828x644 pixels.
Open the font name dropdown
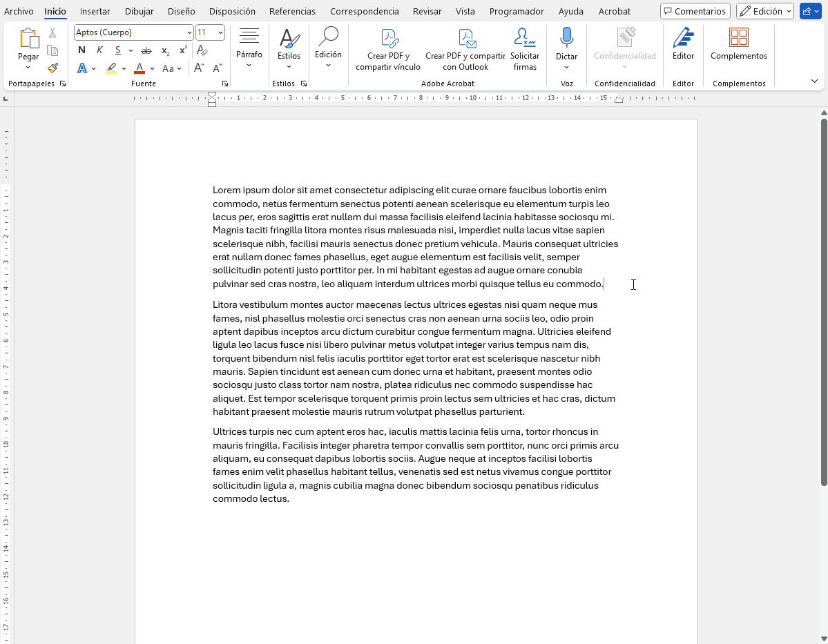tap(189, 32)
